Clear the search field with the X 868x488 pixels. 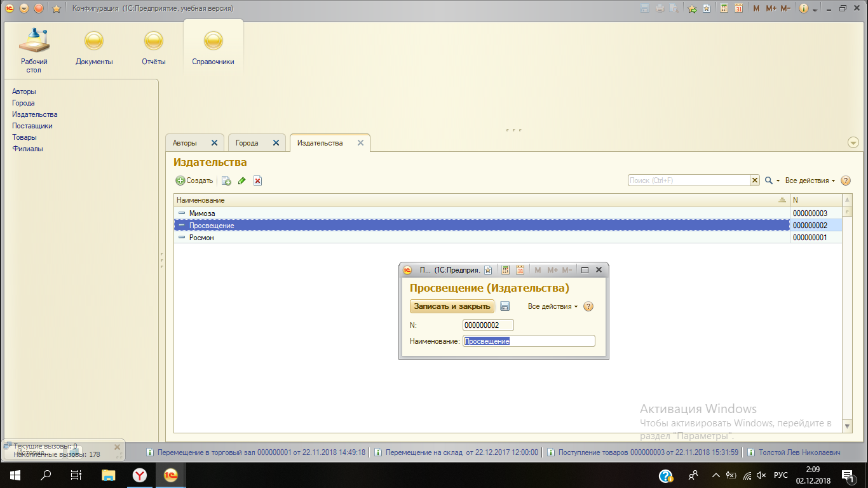tap(755, 180)
